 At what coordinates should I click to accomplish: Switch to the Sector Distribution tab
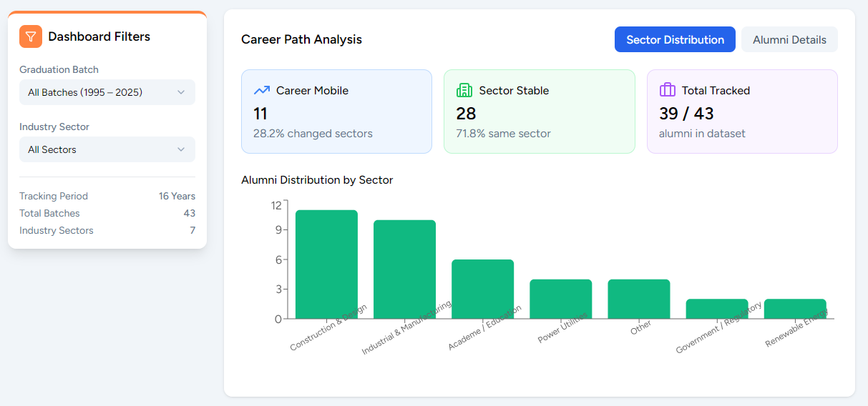675,40
